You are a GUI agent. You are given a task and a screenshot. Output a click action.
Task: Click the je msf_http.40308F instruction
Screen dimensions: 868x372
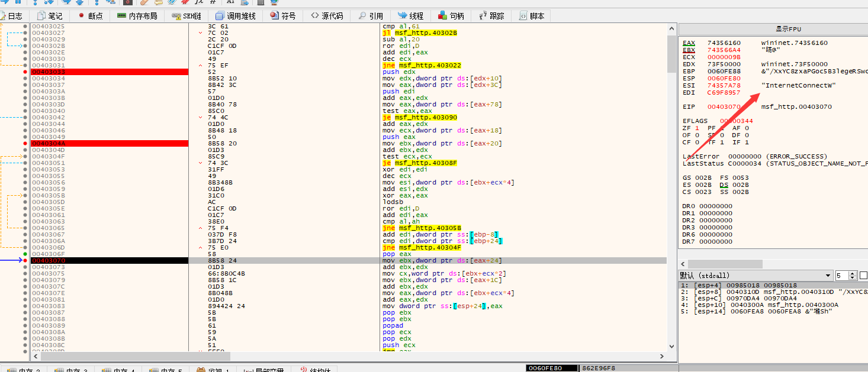[420, 163]
